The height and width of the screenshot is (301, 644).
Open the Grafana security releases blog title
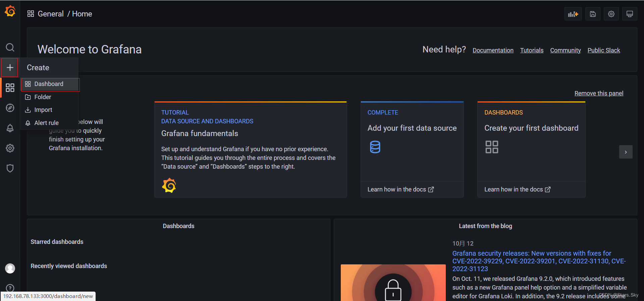[x=539, y=261]
